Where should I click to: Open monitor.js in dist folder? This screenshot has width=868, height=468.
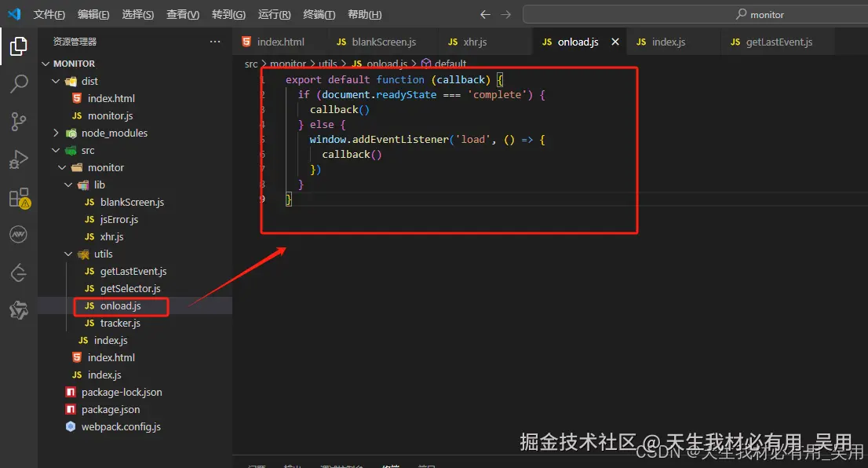(110, 115)
